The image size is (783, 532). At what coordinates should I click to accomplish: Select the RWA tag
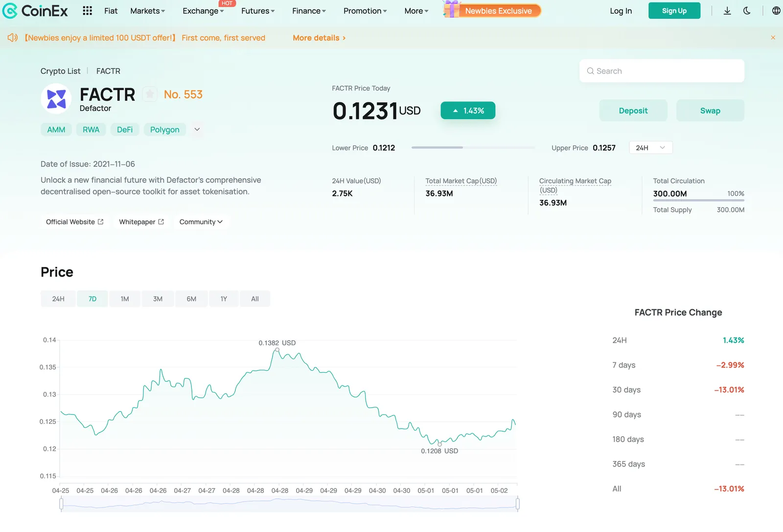pyautogui.click(x=91, y=130)
